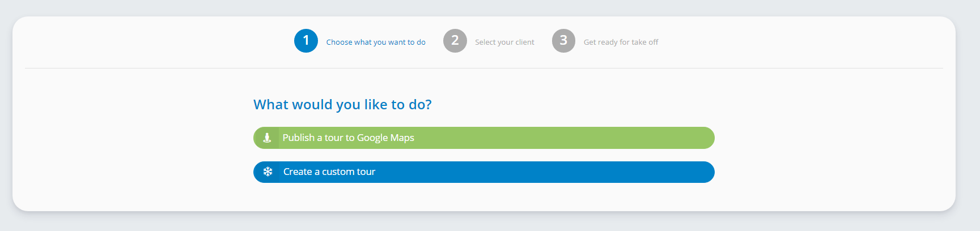Jump to the 'Get ready for take off' step
980x231 pixels.
605,41
